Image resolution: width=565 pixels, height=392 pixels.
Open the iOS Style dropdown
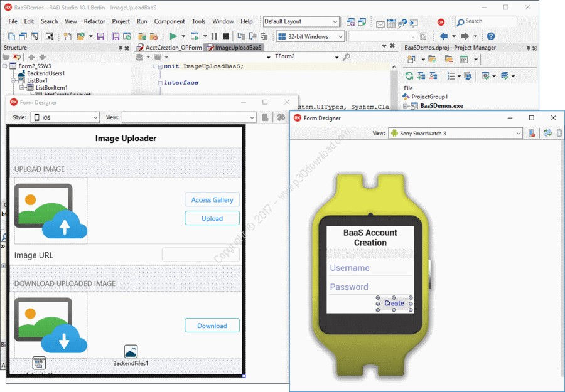[x=95, y=118]
